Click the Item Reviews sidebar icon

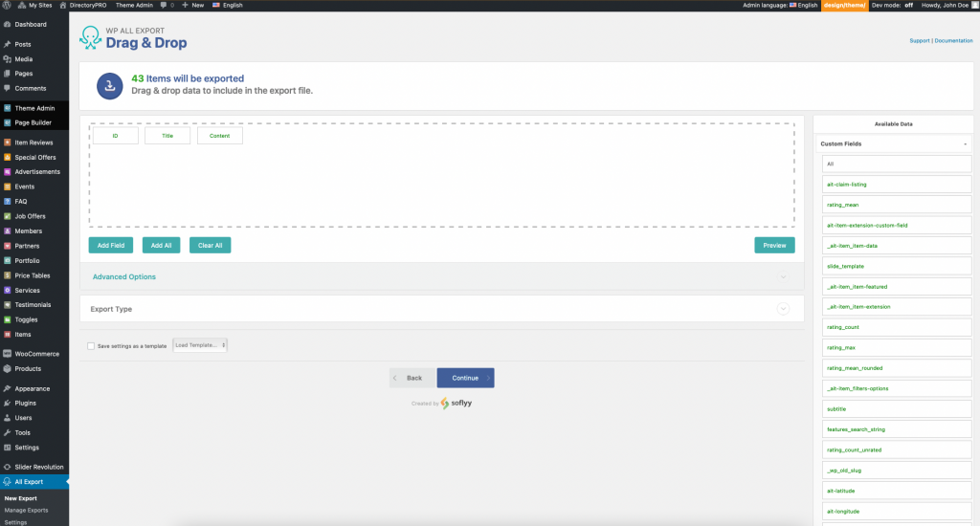tap(8, 142)
